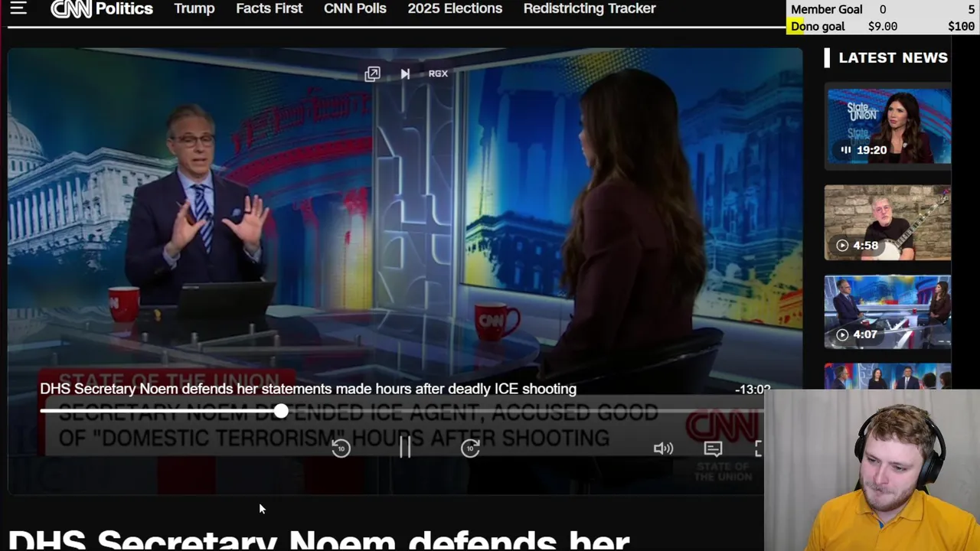Play the 19:20 State of the Union video
Viewport: 980px width, 551px height.
(887, 126)
